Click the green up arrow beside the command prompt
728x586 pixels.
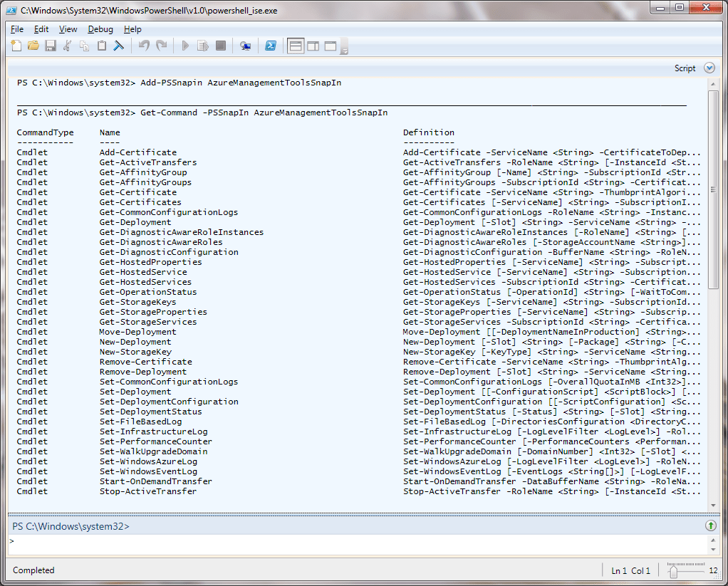click(x=710, y=525)
